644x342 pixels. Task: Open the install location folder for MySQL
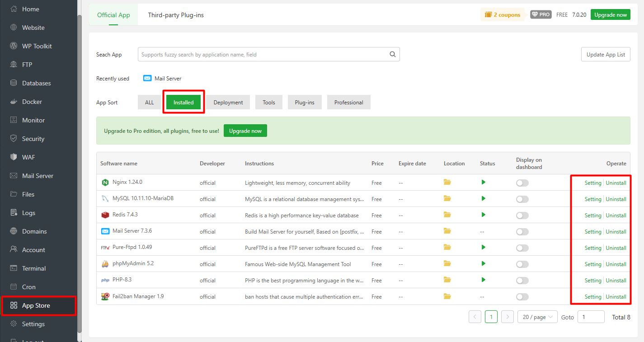[447, 199]
